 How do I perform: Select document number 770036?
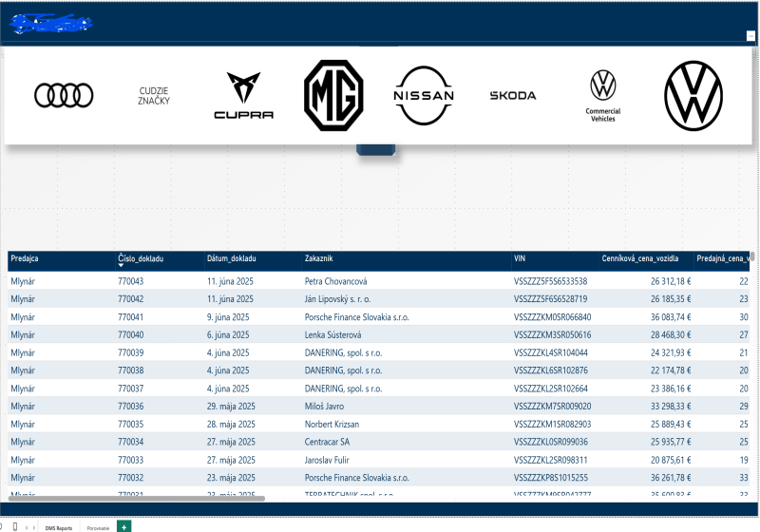[130, 407]
